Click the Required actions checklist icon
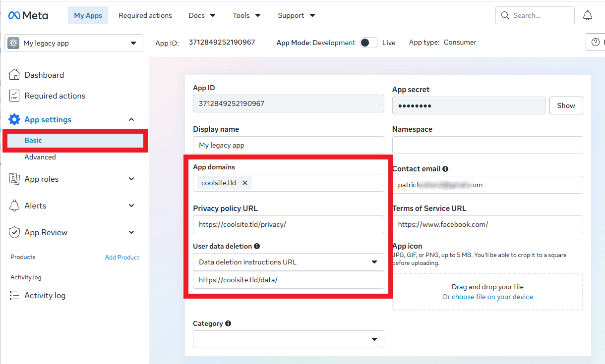The height and width of the screenshot is (364, 605). (x=14, y=96)
